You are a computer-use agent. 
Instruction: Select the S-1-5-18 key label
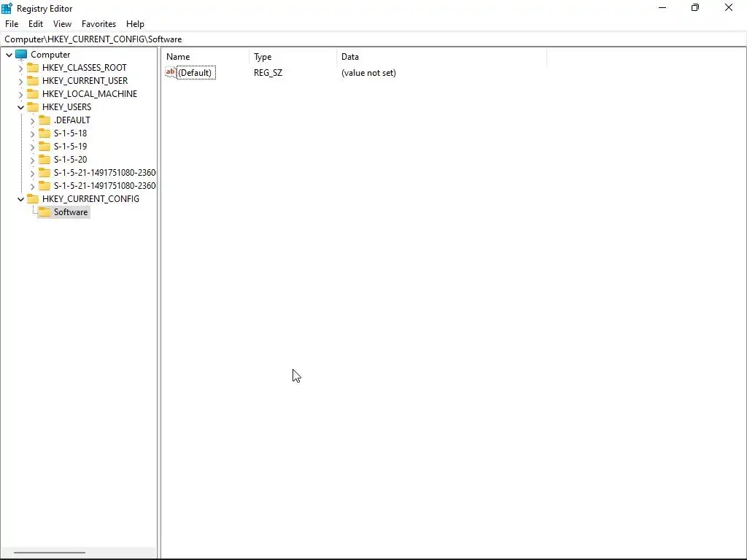tap(70, 133)
